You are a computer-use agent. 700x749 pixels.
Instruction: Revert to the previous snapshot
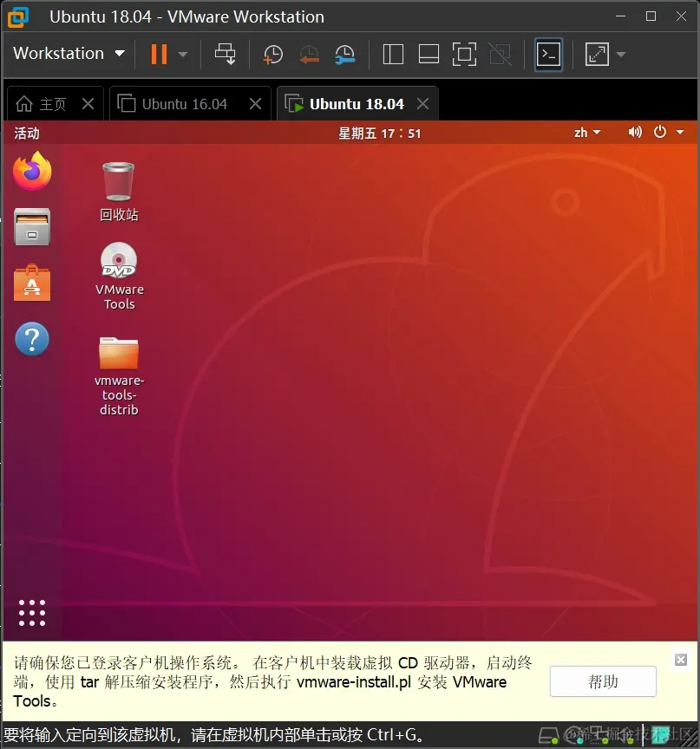[309, 55]
